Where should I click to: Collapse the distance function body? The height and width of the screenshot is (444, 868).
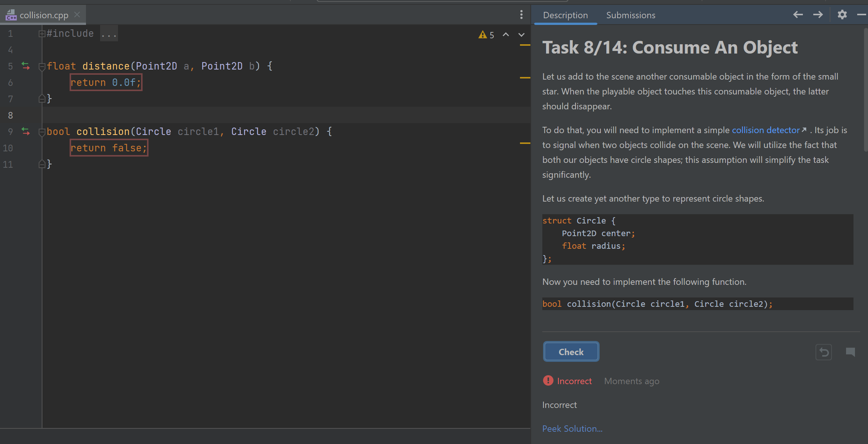[x=42, y=67]
